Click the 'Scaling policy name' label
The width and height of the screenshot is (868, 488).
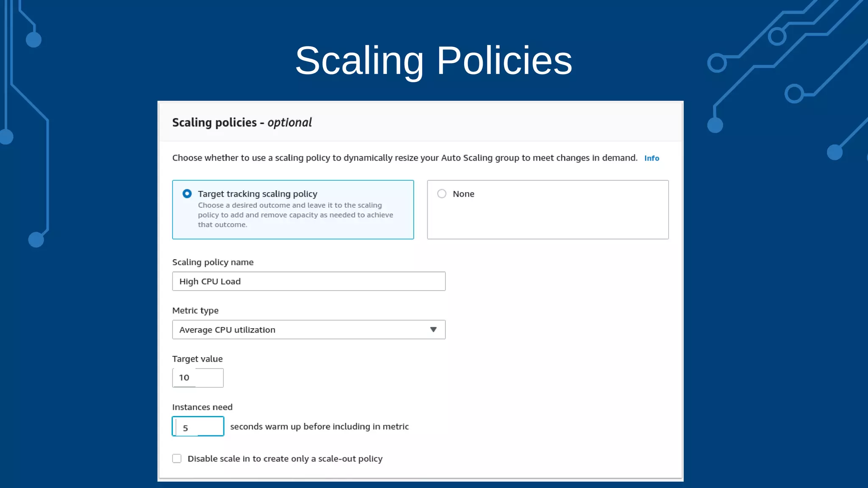pyautogui.click(x=213, y=262)
